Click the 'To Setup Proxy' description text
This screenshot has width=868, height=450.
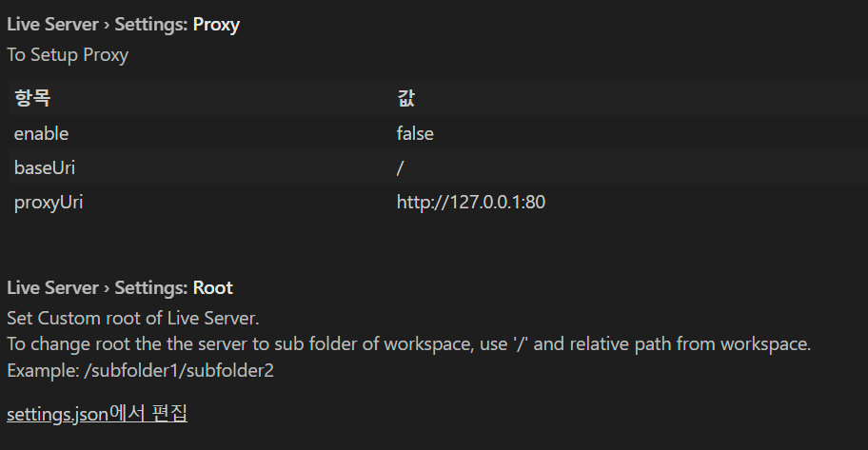[68, 55]
